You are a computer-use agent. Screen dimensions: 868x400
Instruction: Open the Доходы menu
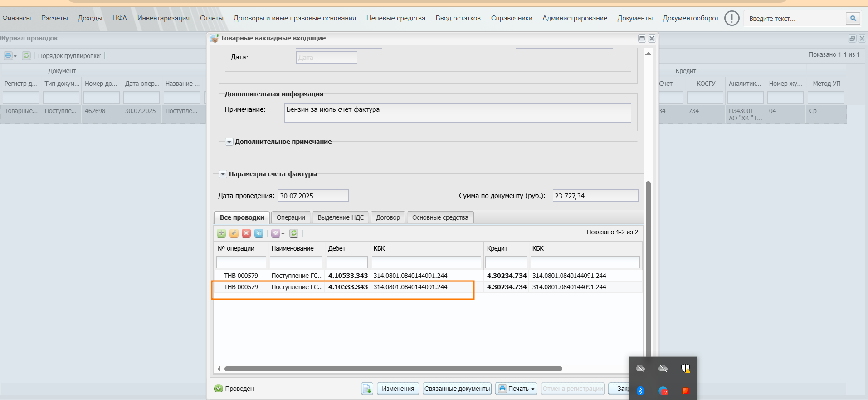[x=90, y=18]
